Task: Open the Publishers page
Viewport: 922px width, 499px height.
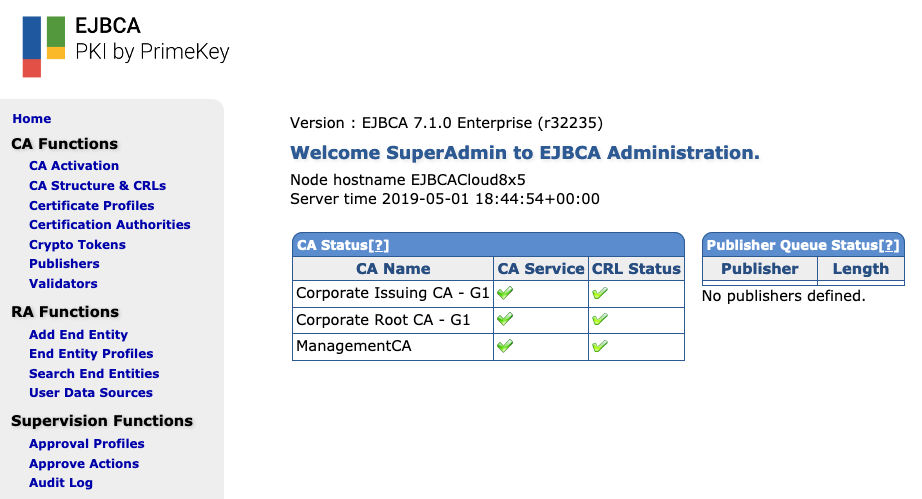Action: point(64,264)
